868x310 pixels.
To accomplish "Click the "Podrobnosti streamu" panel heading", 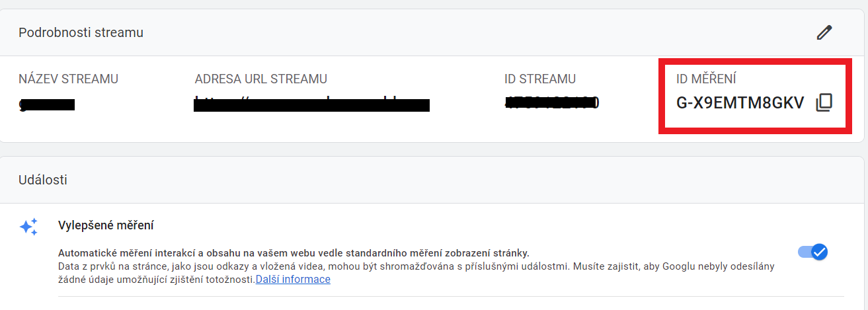I will (81, 32).
